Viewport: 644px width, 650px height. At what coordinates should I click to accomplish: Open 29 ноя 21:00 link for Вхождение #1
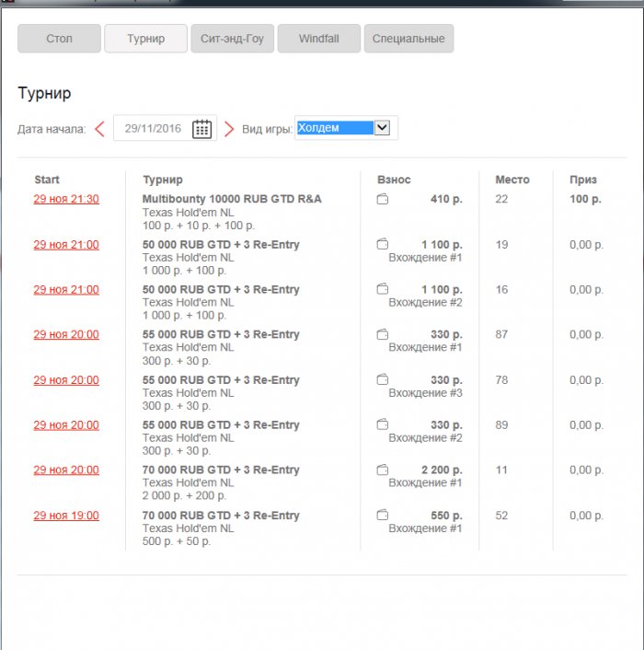[66, 245]
